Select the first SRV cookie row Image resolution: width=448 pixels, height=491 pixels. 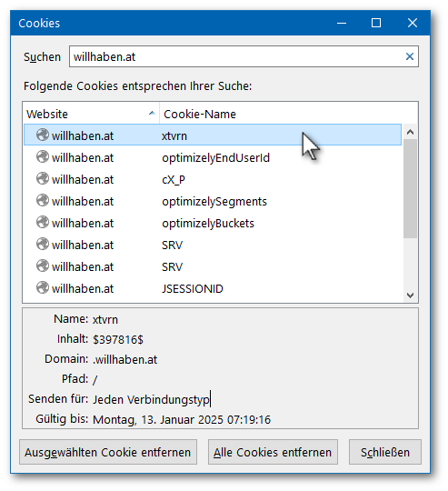pyautogui.click(x=213, y=245)
